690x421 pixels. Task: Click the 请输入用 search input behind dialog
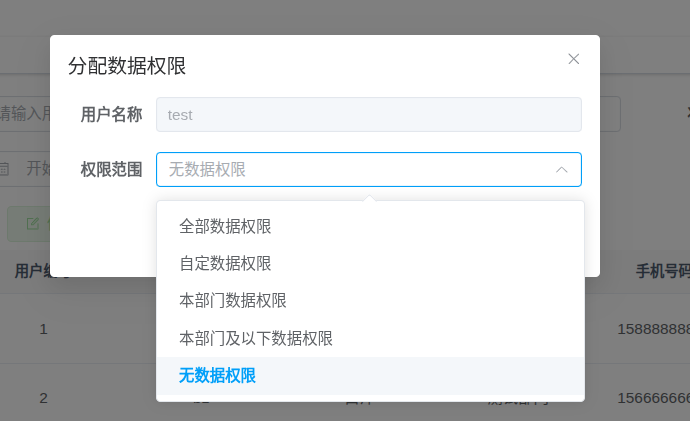pos(25,113)
